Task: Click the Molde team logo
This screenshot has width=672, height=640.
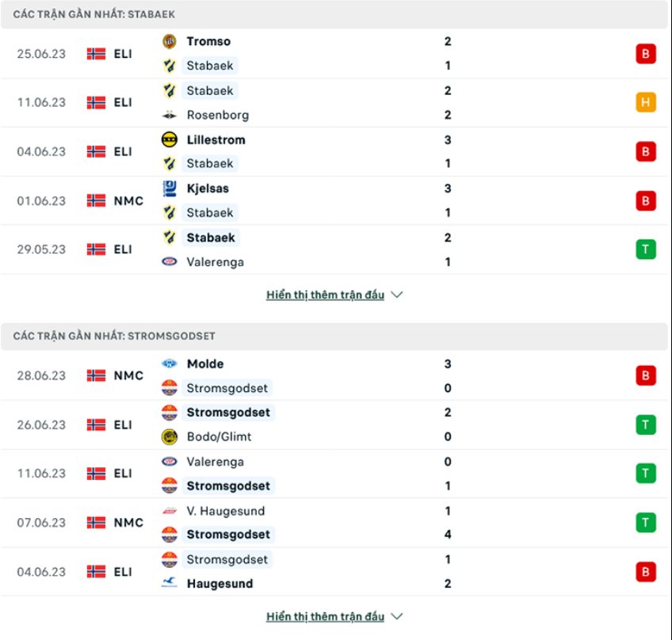Action: [x=170, y=364]
